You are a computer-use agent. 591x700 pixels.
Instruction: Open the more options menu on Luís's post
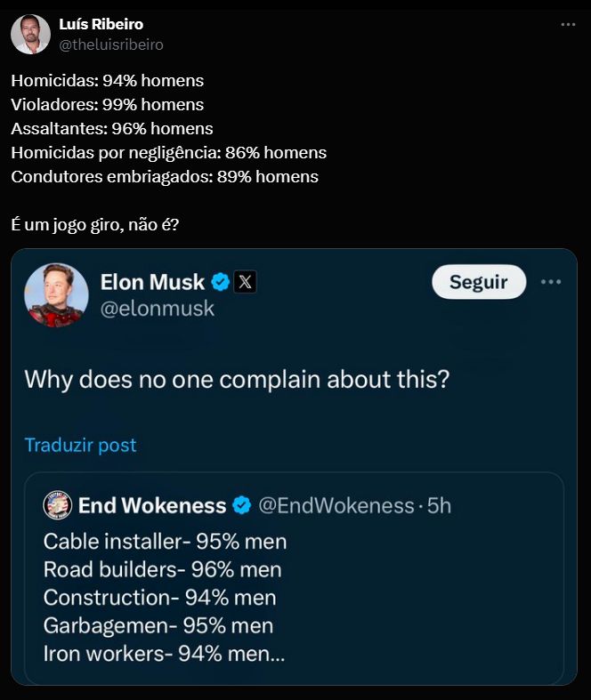click(568, 24)
